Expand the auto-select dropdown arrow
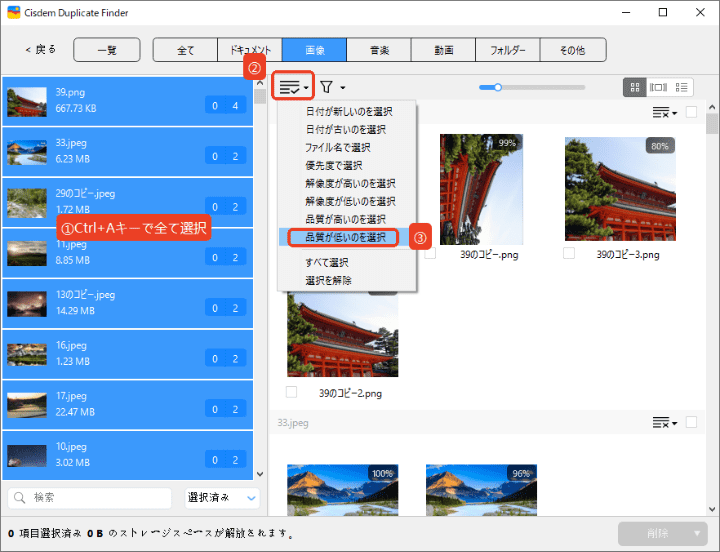The image size is (720, 552). (306, 87)
